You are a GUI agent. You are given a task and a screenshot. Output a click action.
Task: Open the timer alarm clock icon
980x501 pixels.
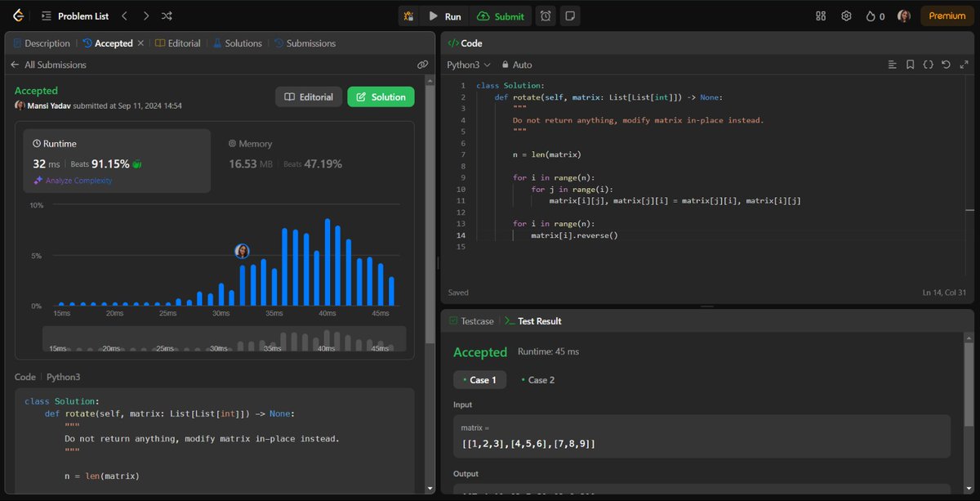pos(546,16)
